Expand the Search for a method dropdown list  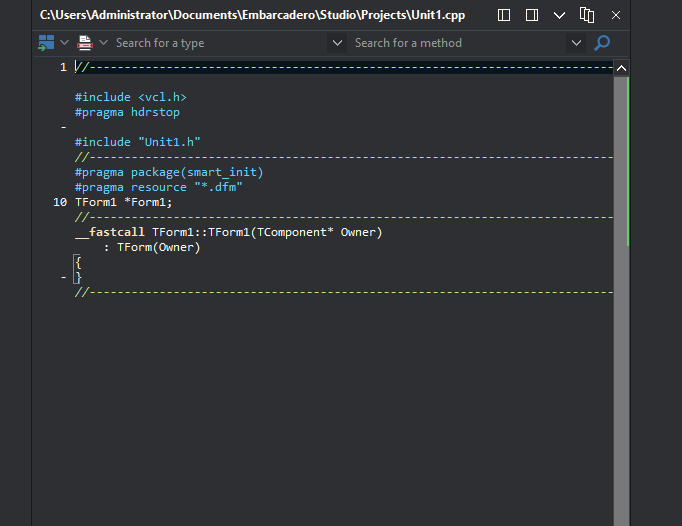pos(576,43)
